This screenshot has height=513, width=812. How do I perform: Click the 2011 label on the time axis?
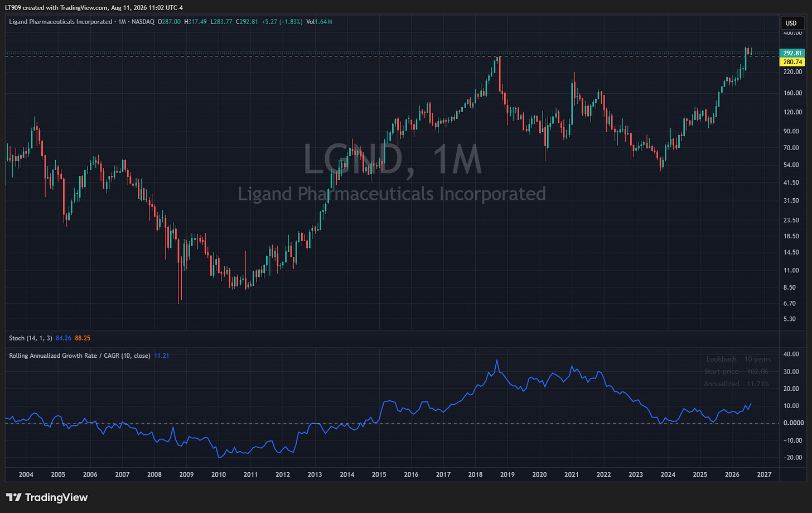point(251,475)
